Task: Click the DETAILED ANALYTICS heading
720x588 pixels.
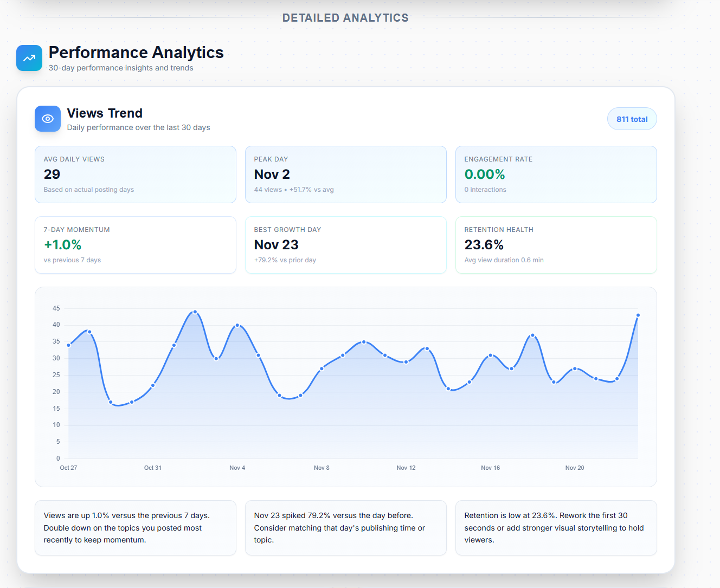Action: [x=345, y=17]
